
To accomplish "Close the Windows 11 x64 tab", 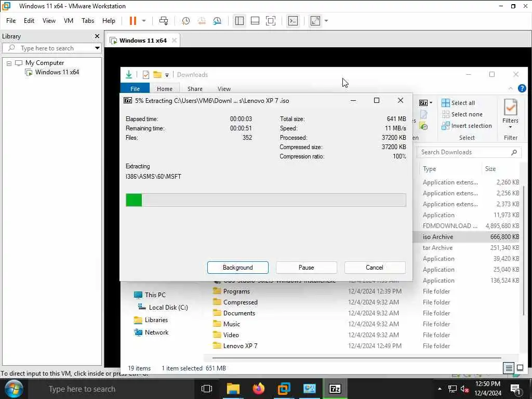I will click(174, 41).
